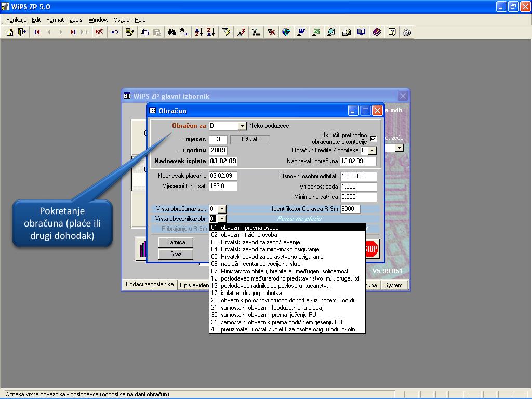This screenshot has height=399, width=532.
Task: Jump to last record
Action: (73, 32)
